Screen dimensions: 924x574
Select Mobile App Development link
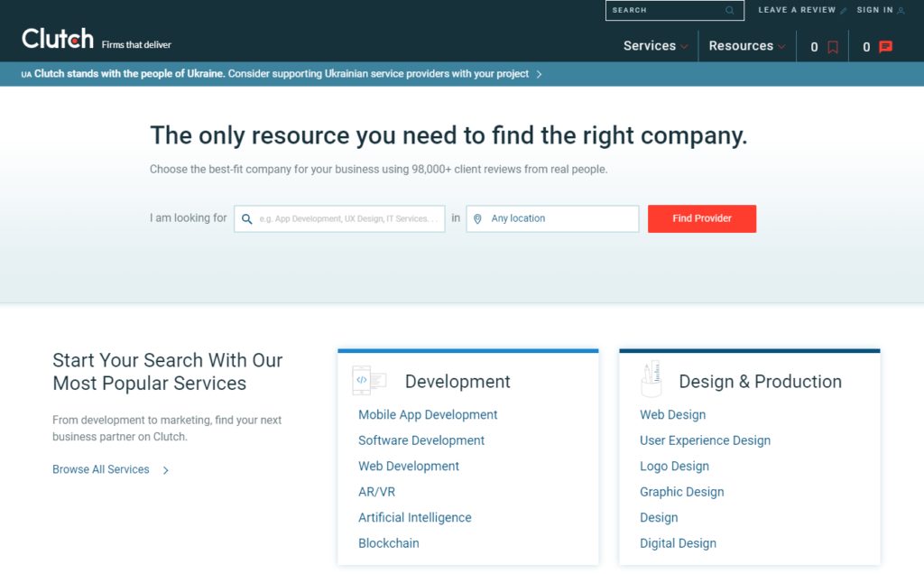point(428,415)
